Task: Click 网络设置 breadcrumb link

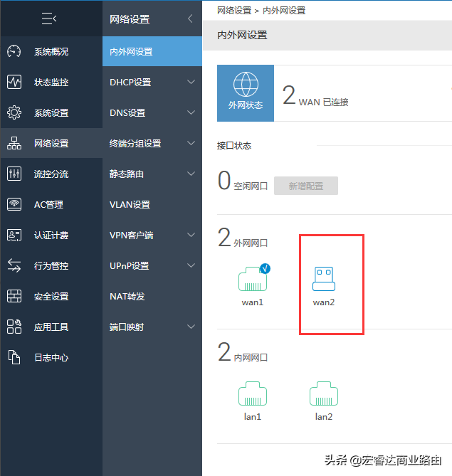Action: 234,11
